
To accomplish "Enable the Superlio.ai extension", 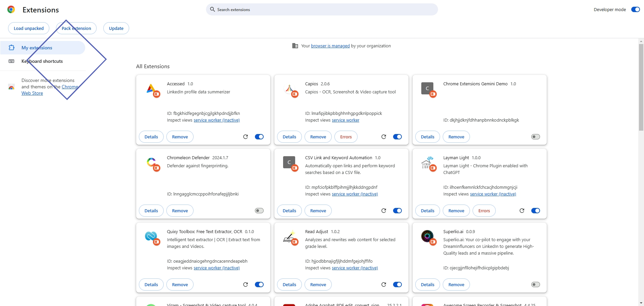I will [536, 285].
